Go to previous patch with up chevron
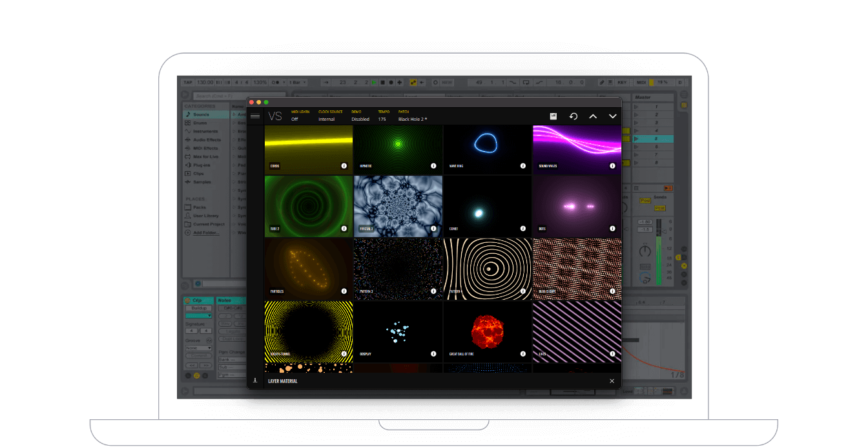The width and height of the screenshot is (868, 447). click(593, 116)
